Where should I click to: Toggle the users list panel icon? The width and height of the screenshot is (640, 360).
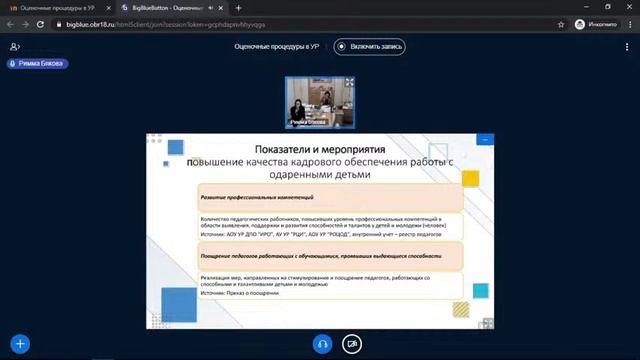(15, 47)
